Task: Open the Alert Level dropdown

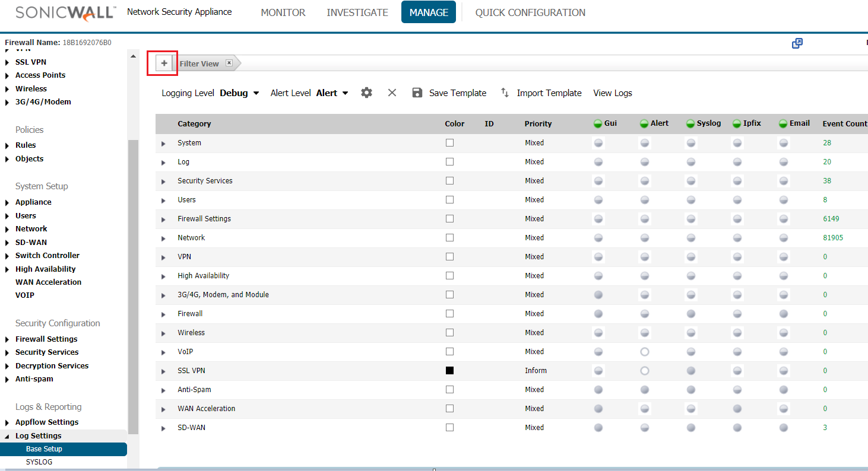Action: pos(332,93)
